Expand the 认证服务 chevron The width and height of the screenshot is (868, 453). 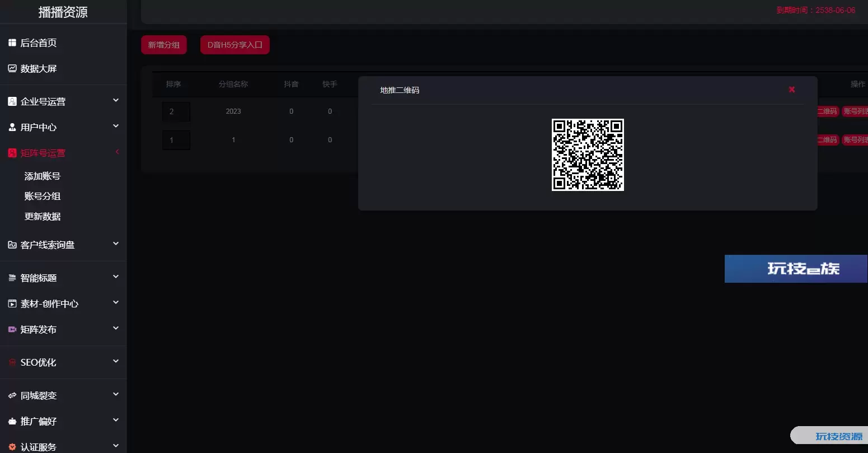116,446
